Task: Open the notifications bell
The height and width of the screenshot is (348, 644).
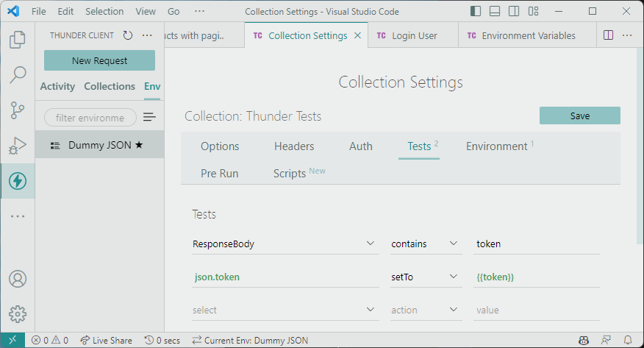Action: point(628,340)
